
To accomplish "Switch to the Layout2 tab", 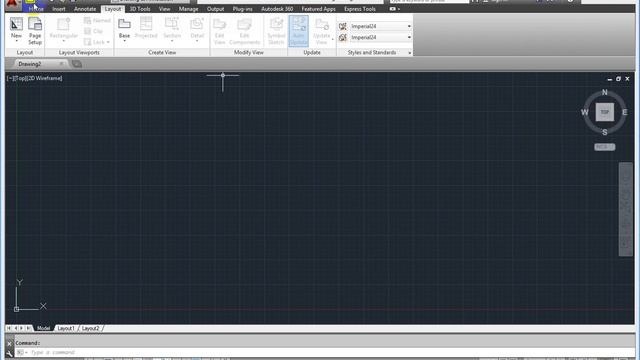I will [90, 328].
